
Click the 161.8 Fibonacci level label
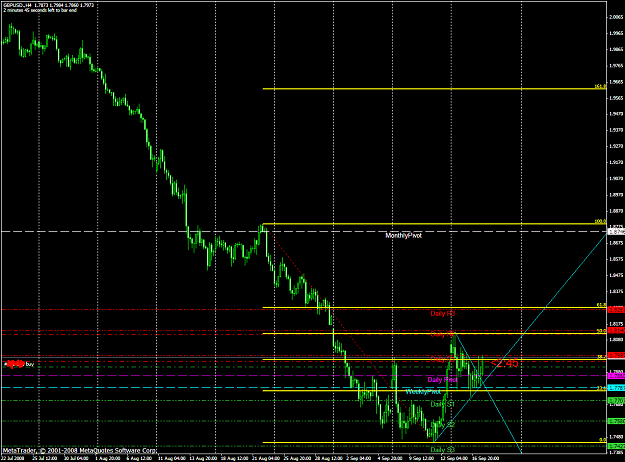[600, 86]
